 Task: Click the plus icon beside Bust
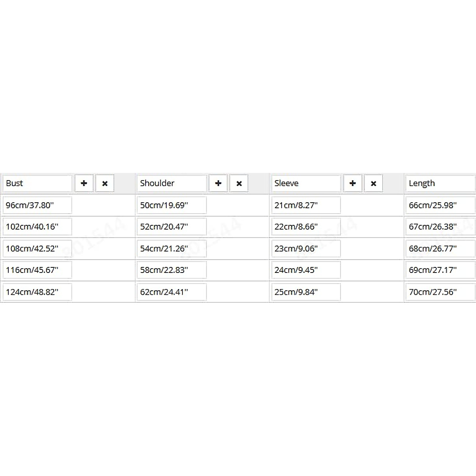pyautogui.click(x=84, y=183)
